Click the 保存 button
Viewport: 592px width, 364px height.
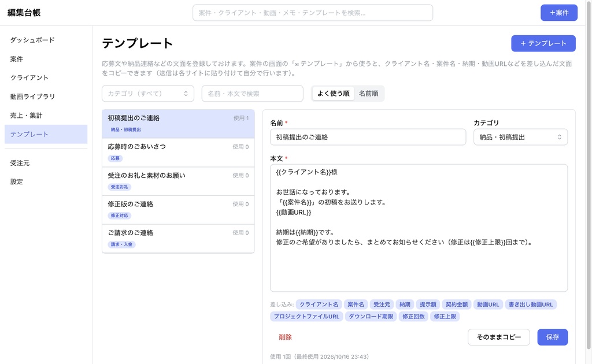click(552, 337)
